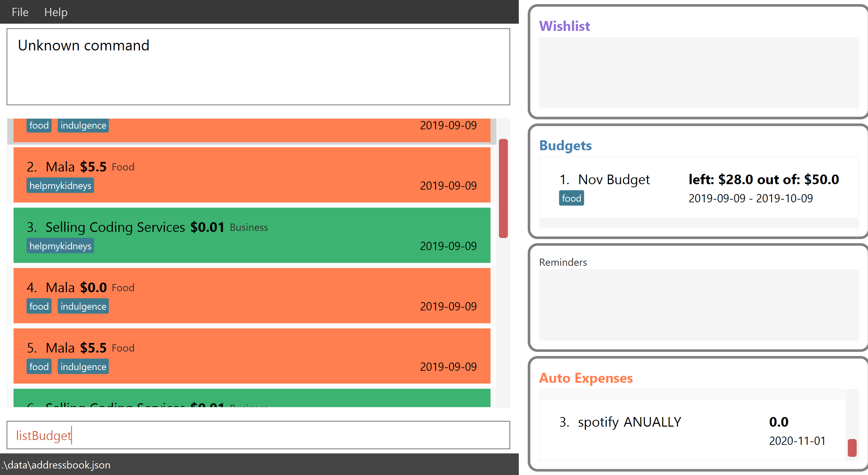Select expense 4 Mala $0.0
This screenshot has width=868, height=475.
click(x=252, y=296)
